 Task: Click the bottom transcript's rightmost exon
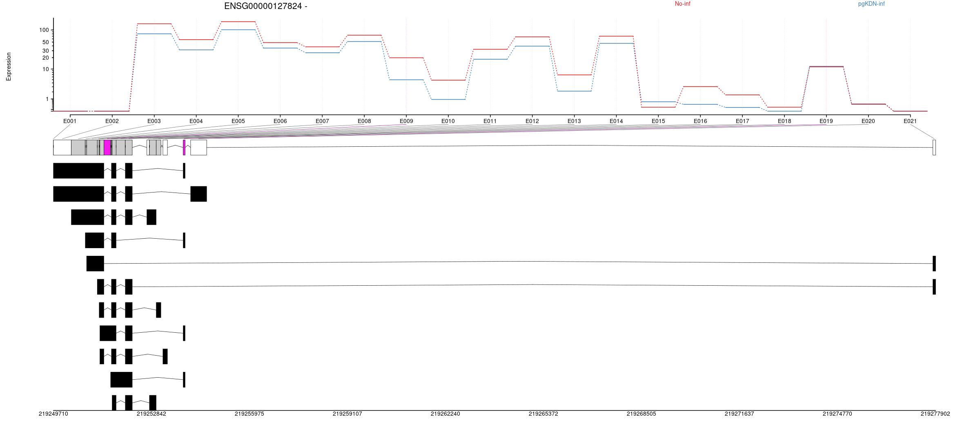tap(153, 403)
